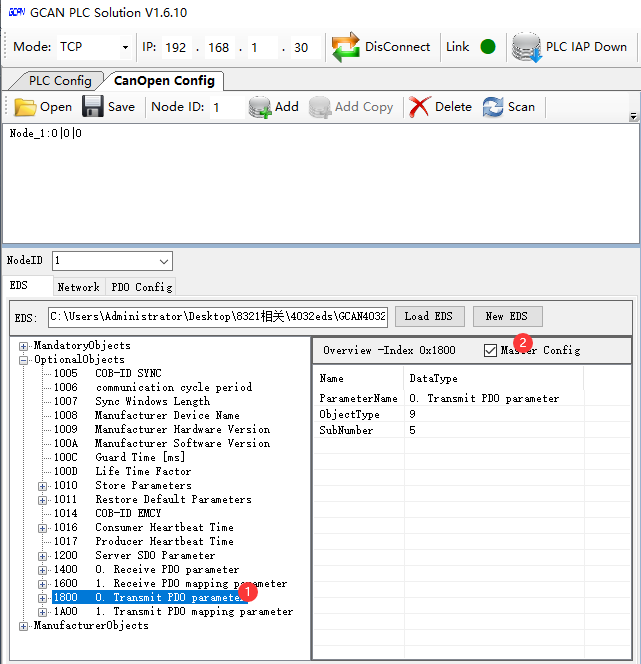Click the New EDS button
Screen dimensions: 641x664
pyautogui.click(x=507, y=317)
